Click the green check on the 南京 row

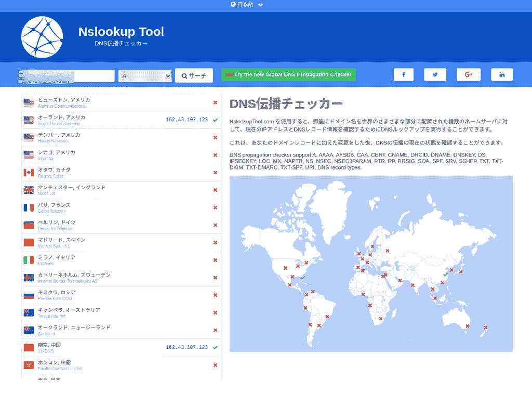tap(215, 348)
